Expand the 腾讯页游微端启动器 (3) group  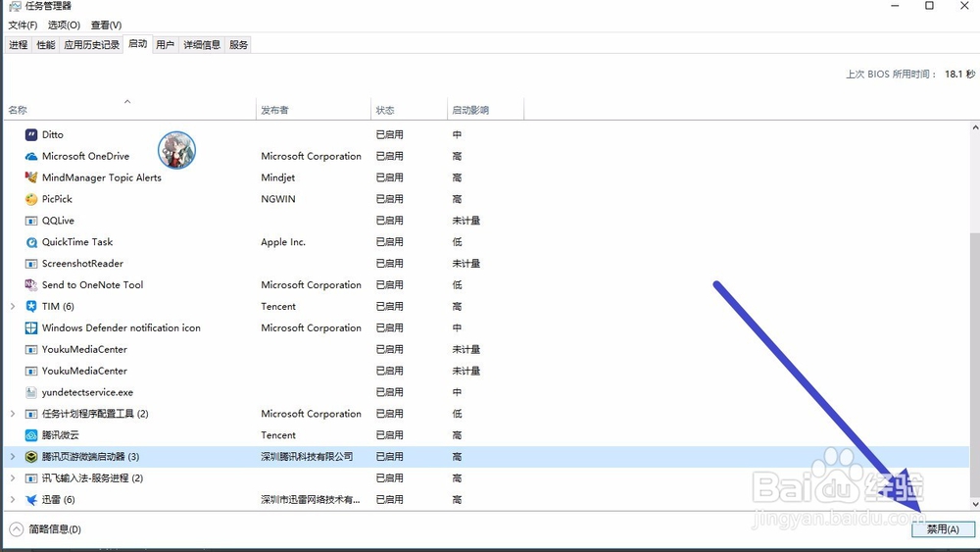pos(13,457)
